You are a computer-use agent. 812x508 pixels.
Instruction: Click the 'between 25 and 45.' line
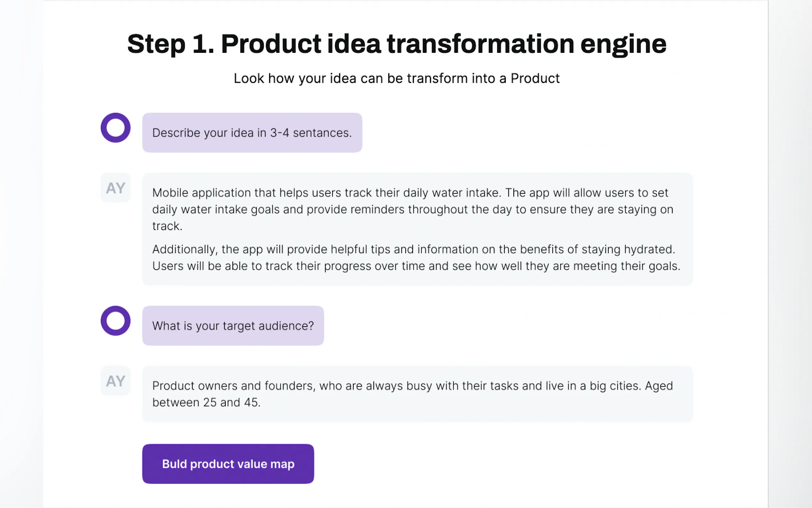point(206,402)
